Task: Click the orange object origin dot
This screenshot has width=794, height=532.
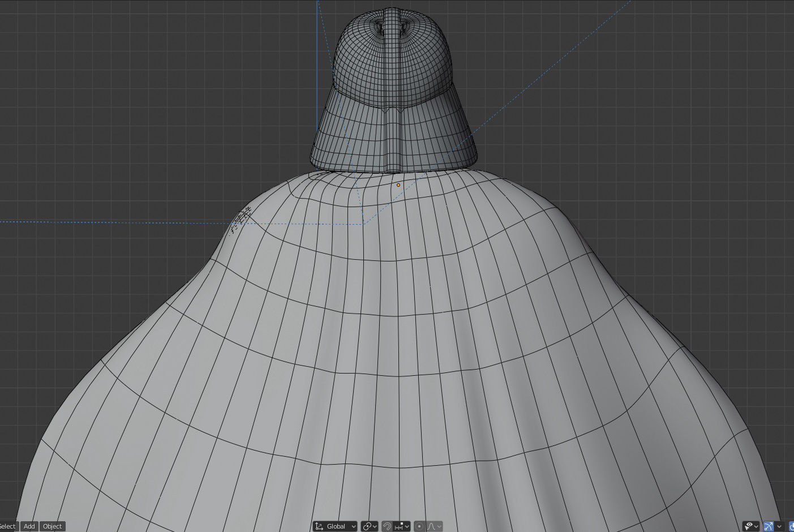Action: 398,185
